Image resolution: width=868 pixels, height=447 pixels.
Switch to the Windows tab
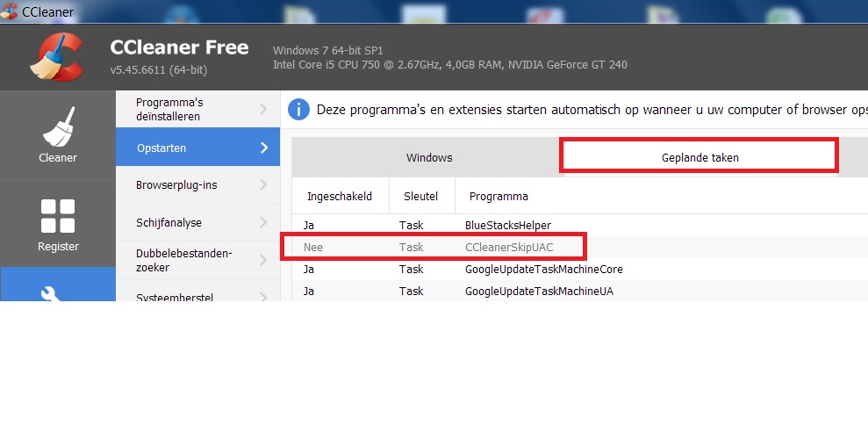[428, 158]
